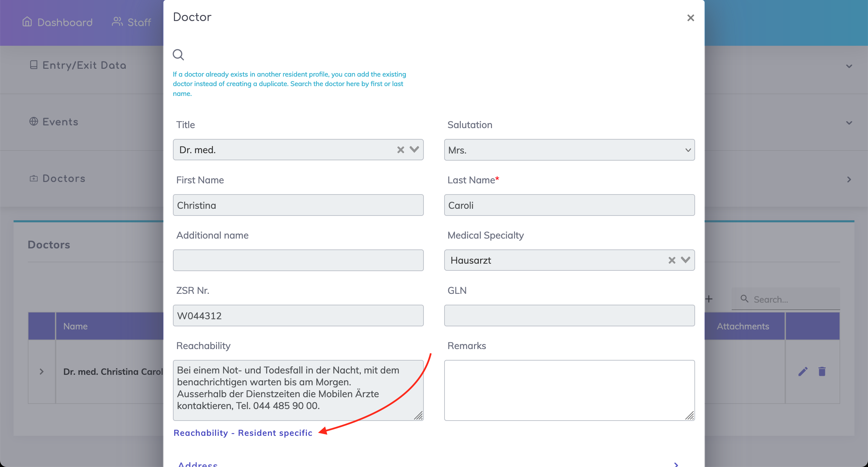Click the doctor search magnifier icon

pyautogui.click(x=178, y=55)
